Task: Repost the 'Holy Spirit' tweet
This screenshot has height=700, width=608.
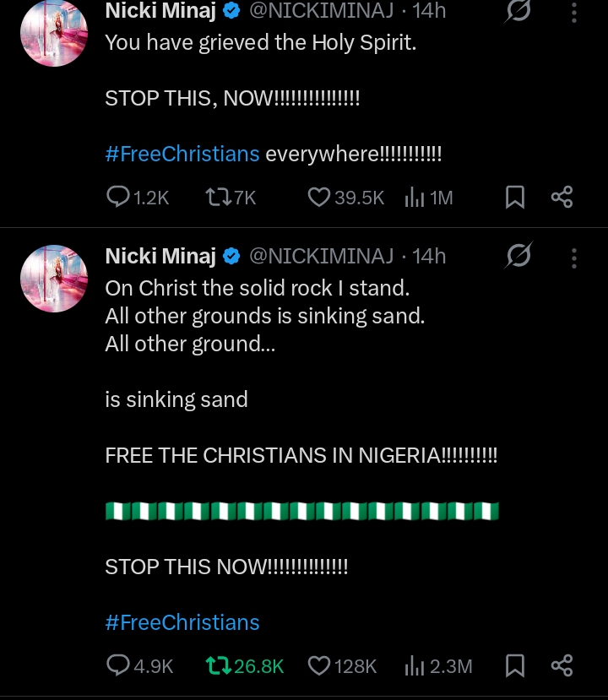Action: pyautogui.click(x=217, y=198)
